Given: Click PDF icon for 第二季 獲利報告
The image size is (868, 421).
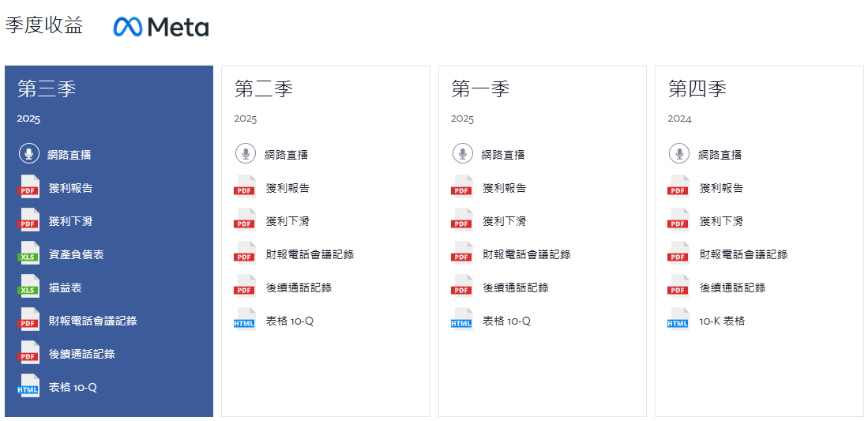Looking at the screenshot, I should pos(245,186).
